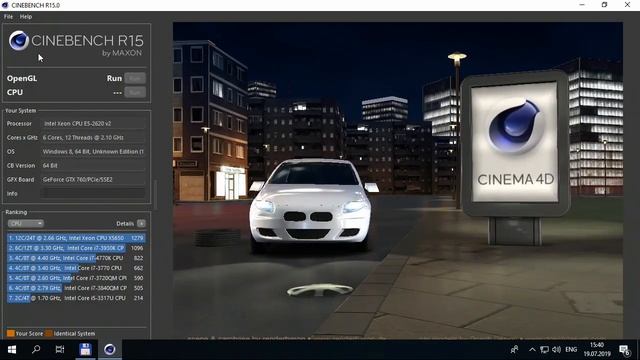
Task: Click the Cores x GHz value text
Action: point(83,138)
